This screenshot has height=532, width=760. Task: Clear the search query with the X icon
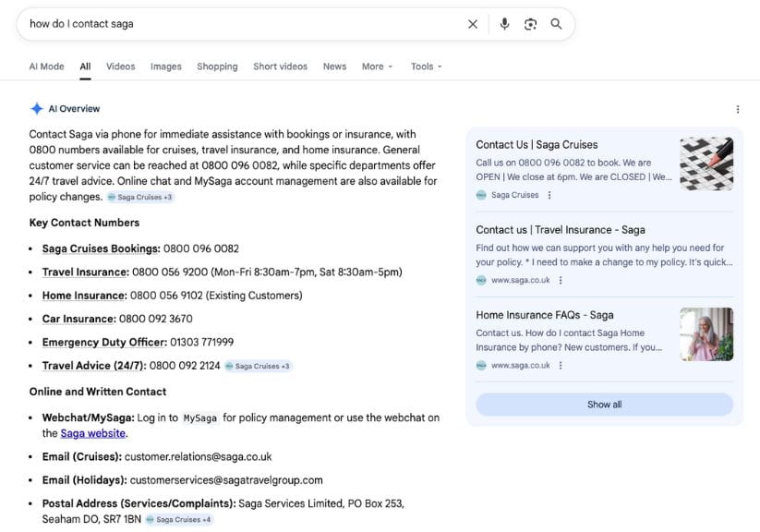(x=473, y=24)
